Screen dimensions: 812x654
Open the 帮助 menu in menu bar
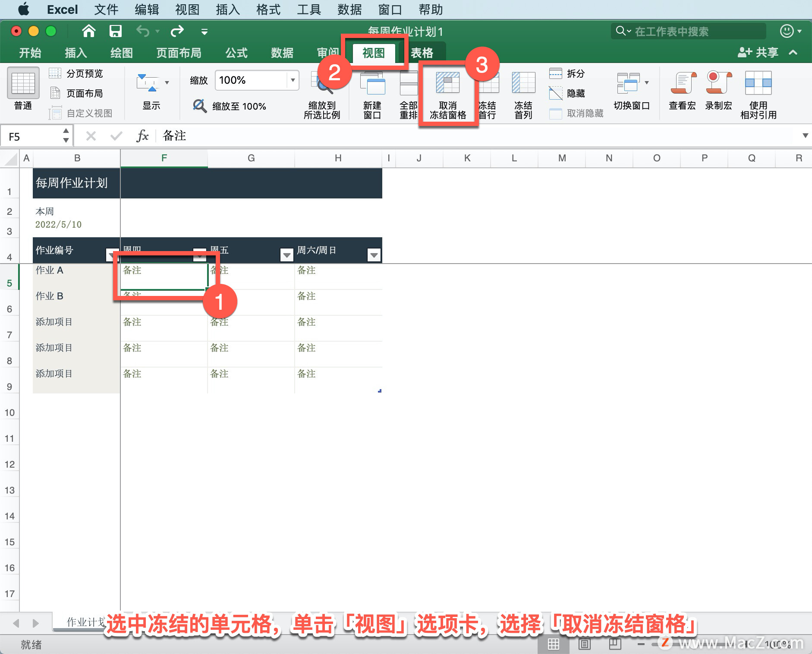click(431, 9)
